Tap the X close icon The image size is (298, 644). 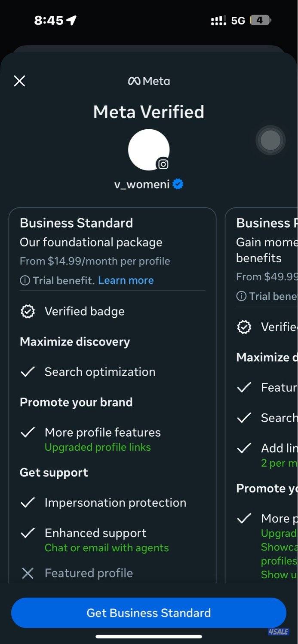(19, 81)
